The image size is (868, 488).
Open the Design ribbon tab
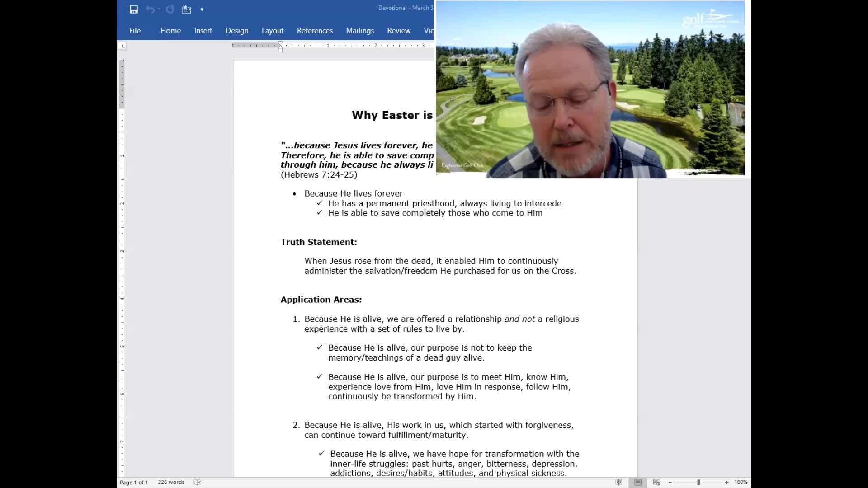[237, 30]
